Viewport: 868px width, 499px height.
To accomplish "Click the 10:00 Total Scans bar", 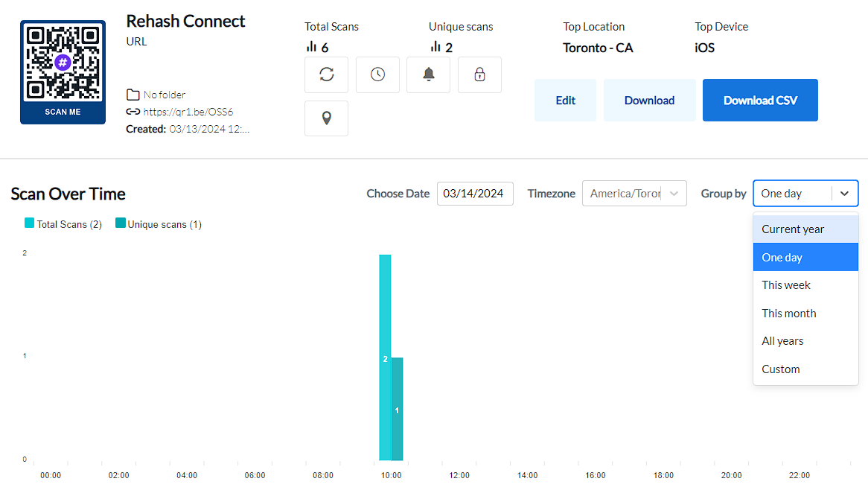I will pos(385,357).
